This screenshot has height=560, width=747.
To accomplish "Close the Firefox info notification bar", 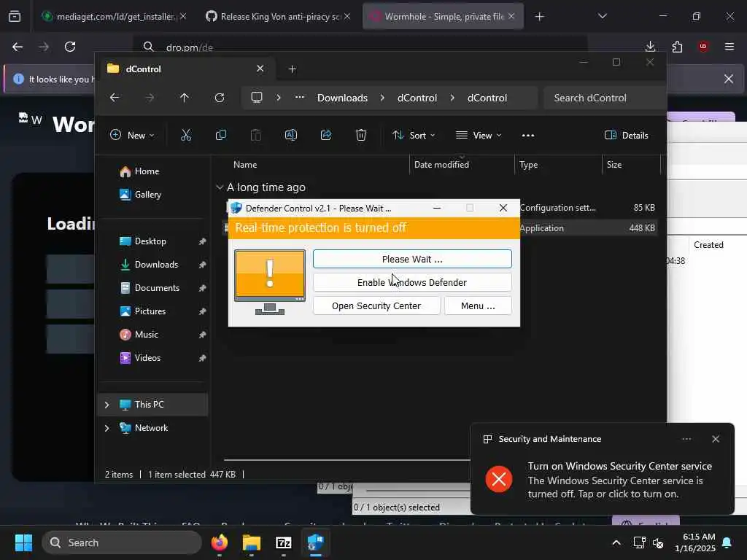I will (729, 79).
